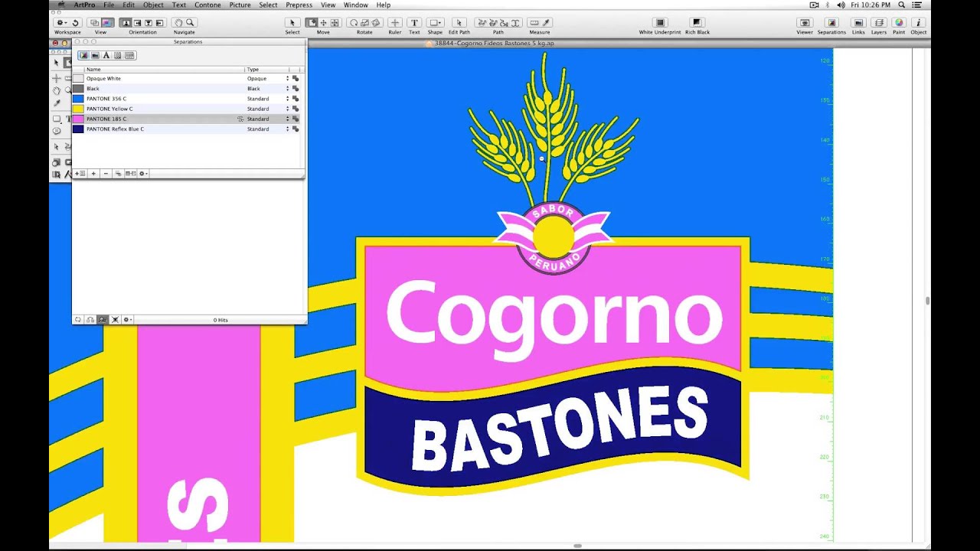This screenshot has height=551, width=980.
Task: Click the first Rotate tool
Action: (354, 23)
